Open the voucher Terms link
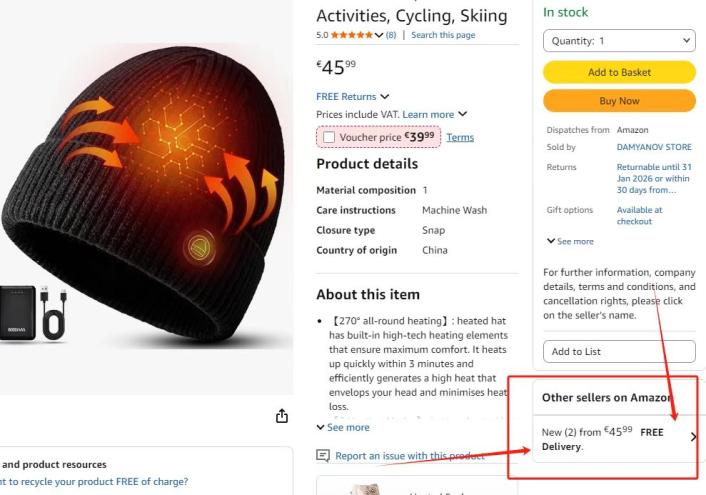Viewport: 706px width, 495px height. pos(460,137)
